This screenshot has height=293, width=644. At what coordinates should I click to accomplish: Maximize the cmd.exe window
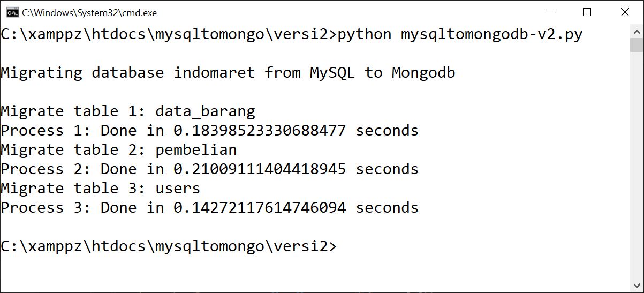coord(587,12)
